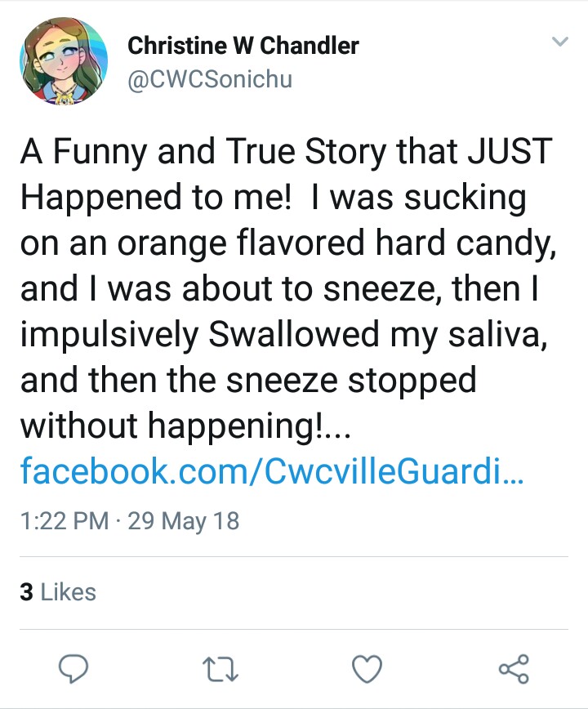Tap the reply speech bubble icon

[x=73, y=668]
